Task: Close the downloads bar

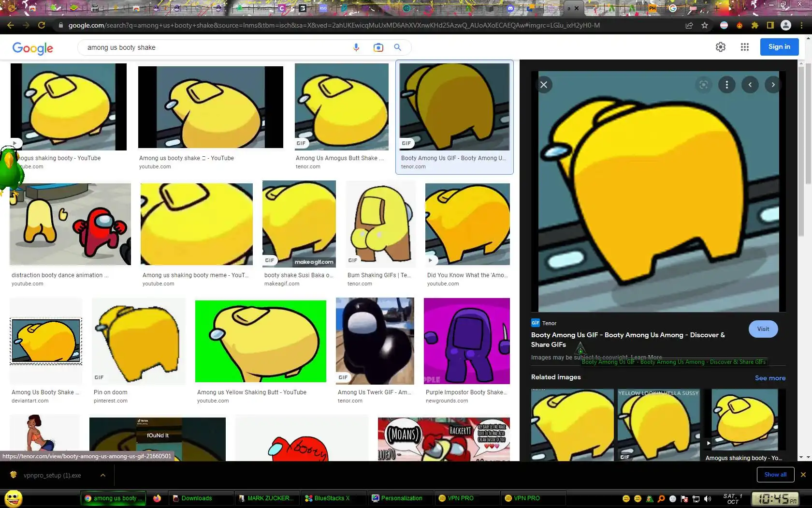Action: pyautogui.click(x=803, y=475)
